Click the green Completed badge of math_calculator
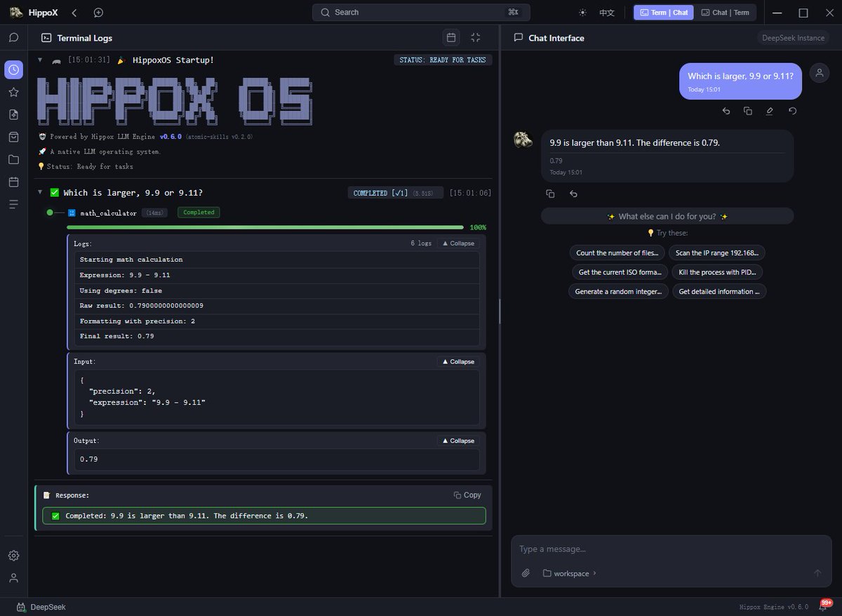This screenshot has width=842, height=616. [x=199, y=213]
